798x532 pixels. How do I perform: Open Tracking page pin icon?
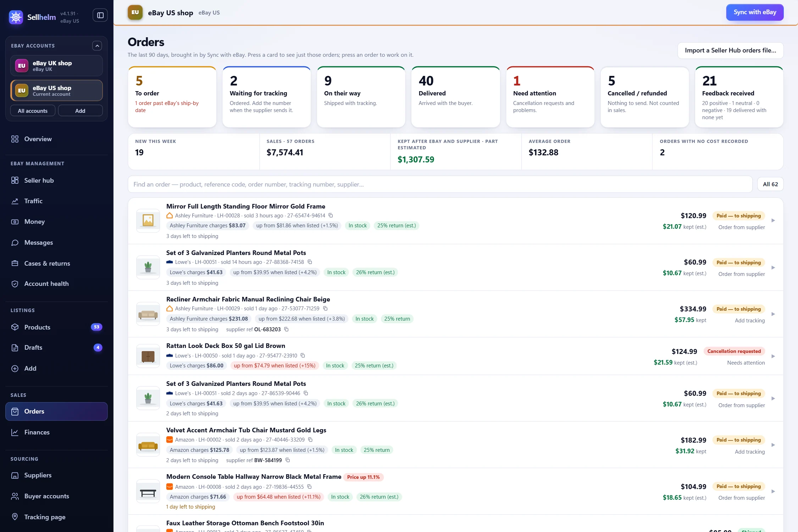coord(15,517)
